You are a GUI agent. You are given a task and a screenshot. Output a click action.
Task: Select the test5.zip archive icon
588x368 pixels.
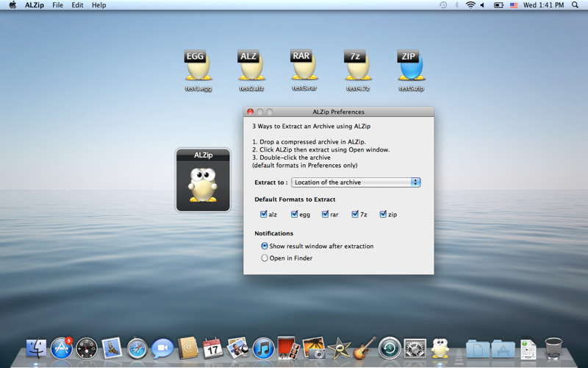[x=411, y=67]
